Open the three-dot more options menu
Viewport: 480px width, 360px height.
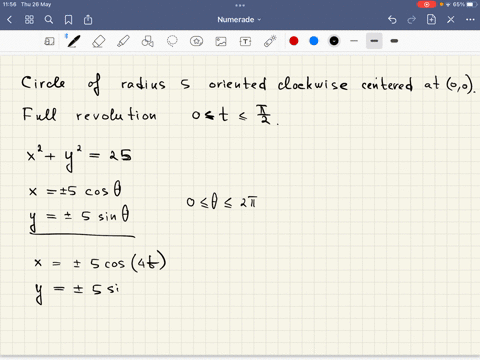[x=470, y=20]
